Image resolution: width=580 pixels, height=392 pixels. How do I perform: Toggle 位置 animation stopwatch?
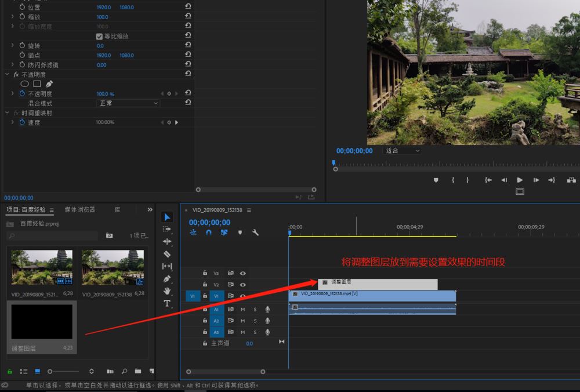22,7
